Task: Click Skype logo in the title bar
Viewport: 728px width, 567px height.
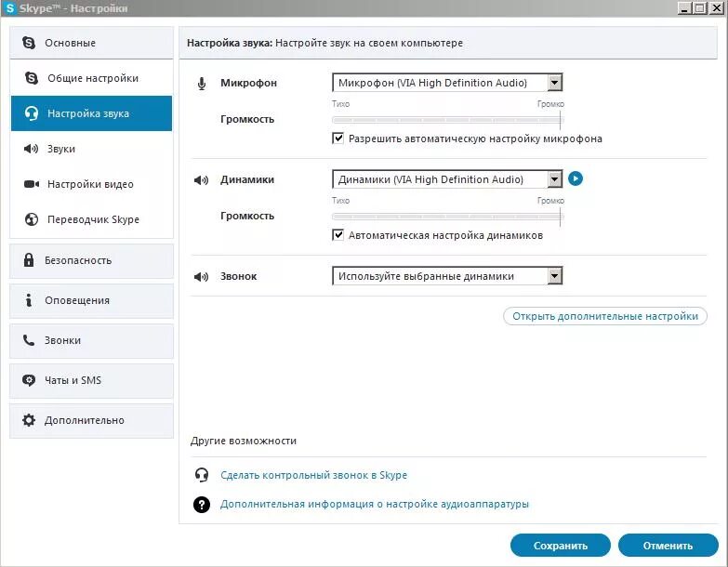Action: click(9, 7)
